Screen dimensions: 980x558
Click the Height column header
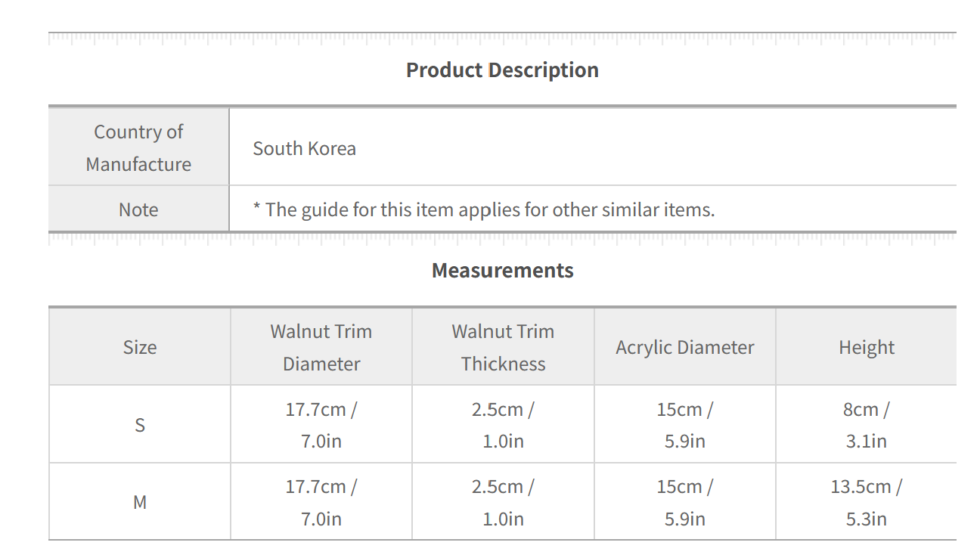(x=867, y=347)
